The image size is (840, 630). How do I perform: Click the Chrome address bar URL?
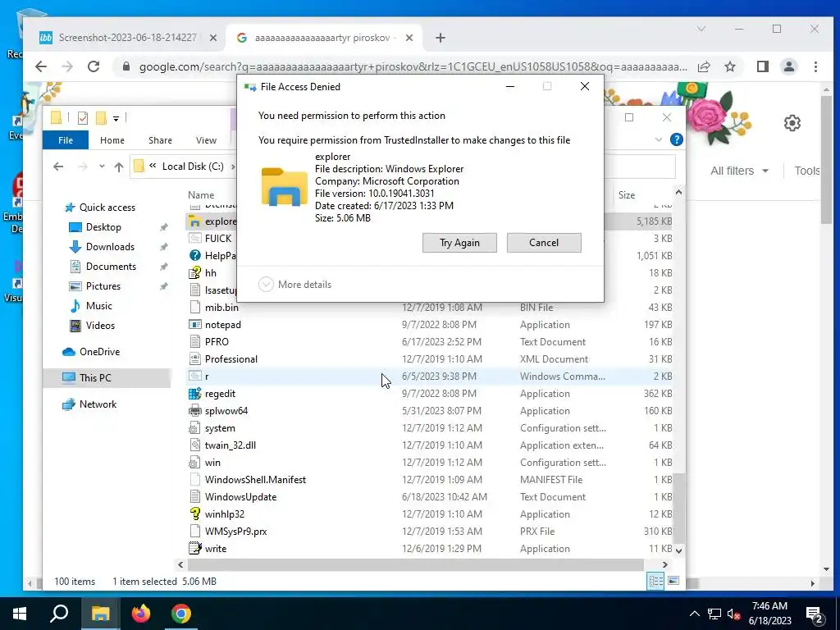tap(413, 67)
